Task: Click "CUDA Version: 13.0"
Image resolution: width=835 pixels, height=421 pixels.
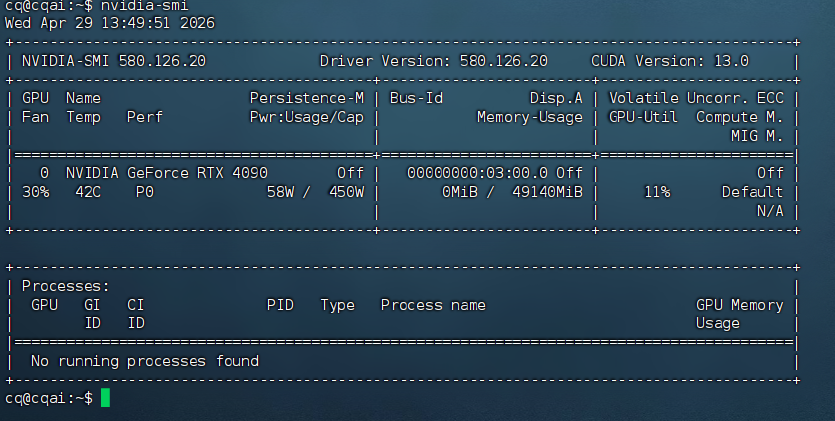Action: tap(670, 61)
